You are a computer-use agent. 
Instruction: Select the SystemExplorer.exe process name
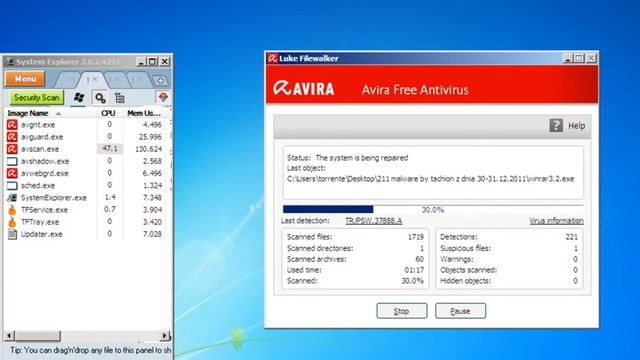coord(54,198)
